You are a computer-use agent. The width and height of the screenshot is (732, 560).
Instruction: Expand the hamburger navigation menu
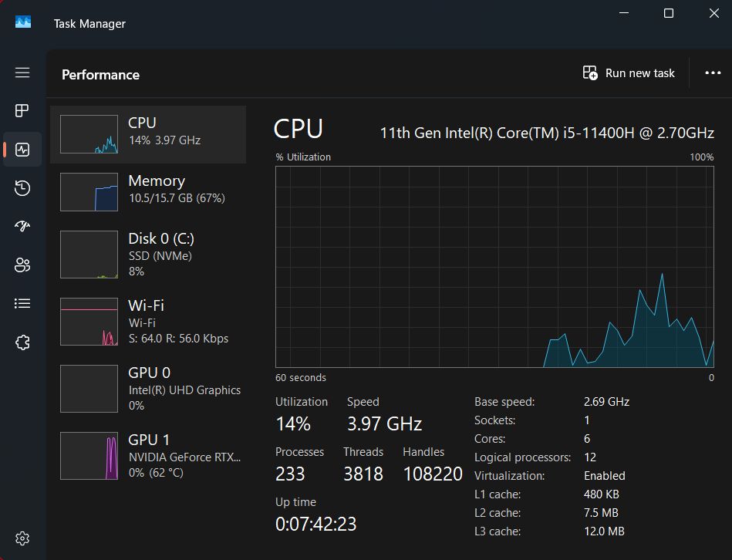22,73
